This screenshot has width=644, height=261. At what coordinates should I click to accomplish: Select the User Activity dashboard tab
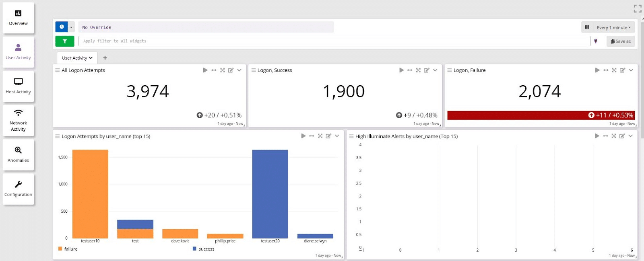point(77,58)
